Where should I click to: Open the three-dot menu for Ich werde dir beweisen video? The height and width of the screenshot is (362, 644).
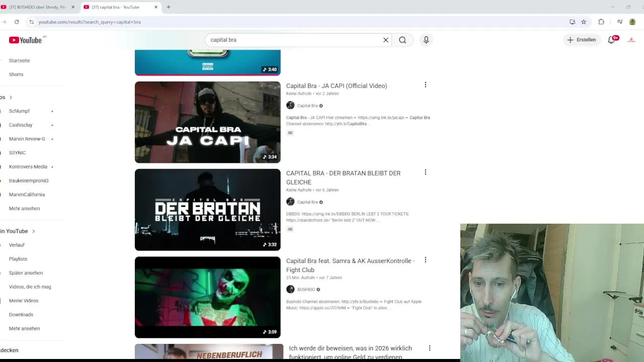(x=429, y=348)
